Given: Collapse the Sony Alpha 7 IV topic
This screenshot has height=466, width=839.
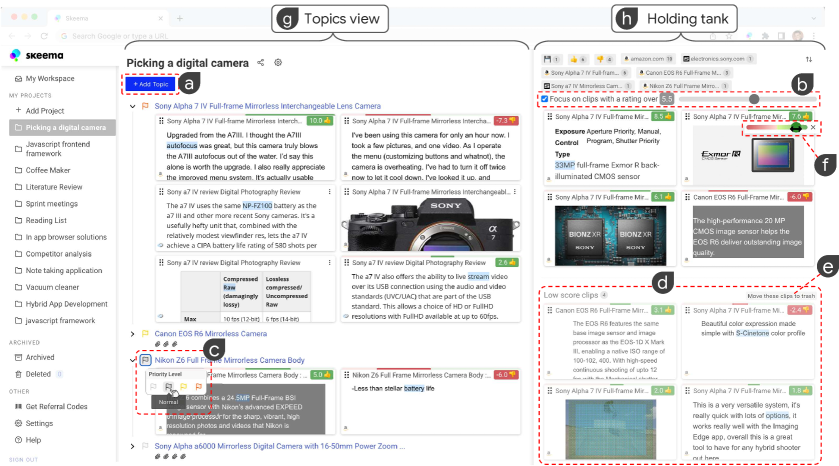Looking at the screenshot, I should tap(132, 106).
